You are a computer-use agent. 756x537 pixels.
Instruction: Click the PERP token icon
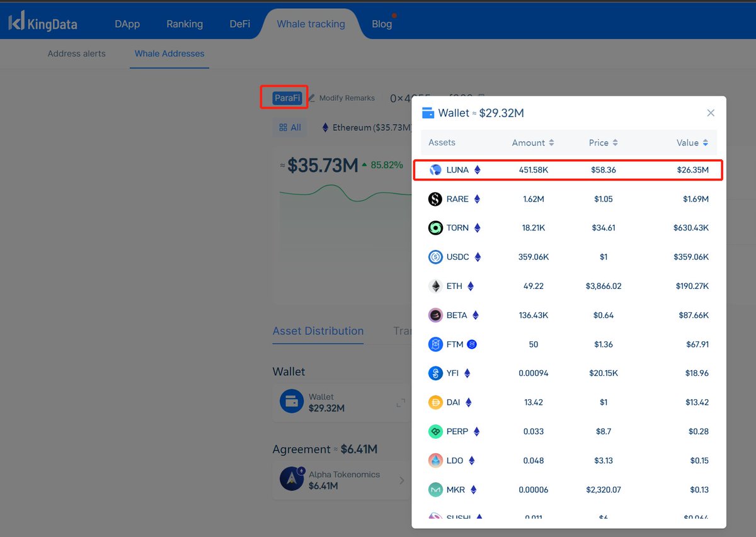[x=435, y=431]
